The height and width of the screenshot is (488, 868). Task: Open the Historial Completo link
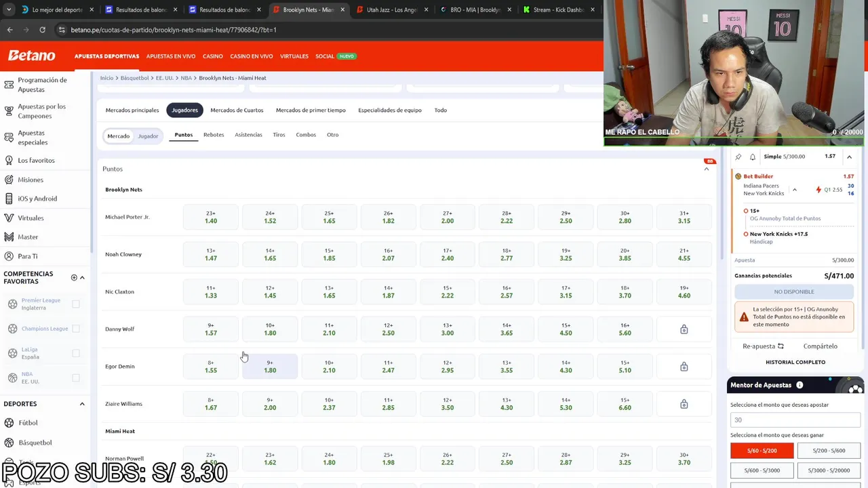pos(795,362)
